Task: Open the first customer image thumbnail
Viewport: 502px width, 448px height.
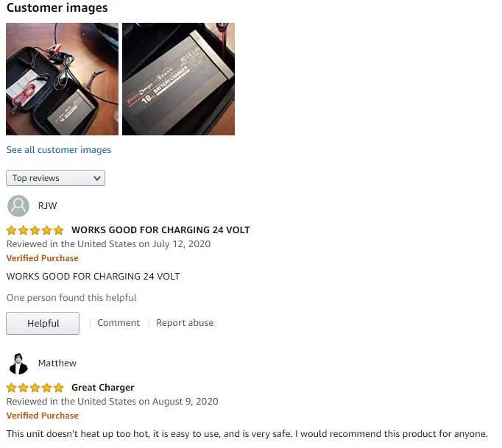Action: (62, 79)
